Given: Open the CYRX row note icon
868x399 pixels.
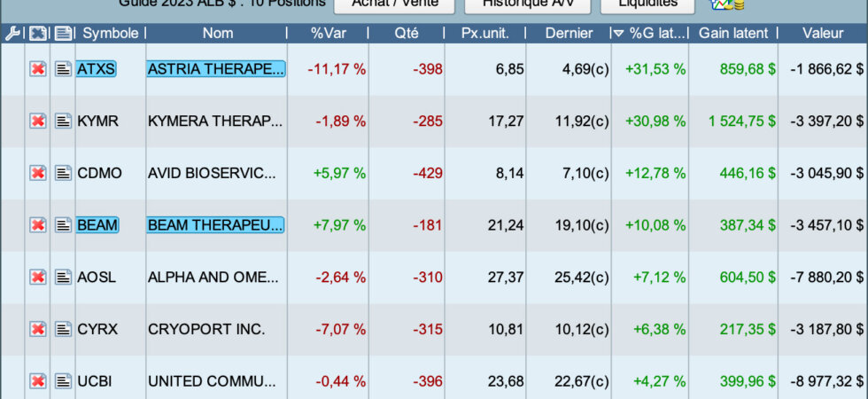Looking at the screenshot, I should (x=63, y=329).
